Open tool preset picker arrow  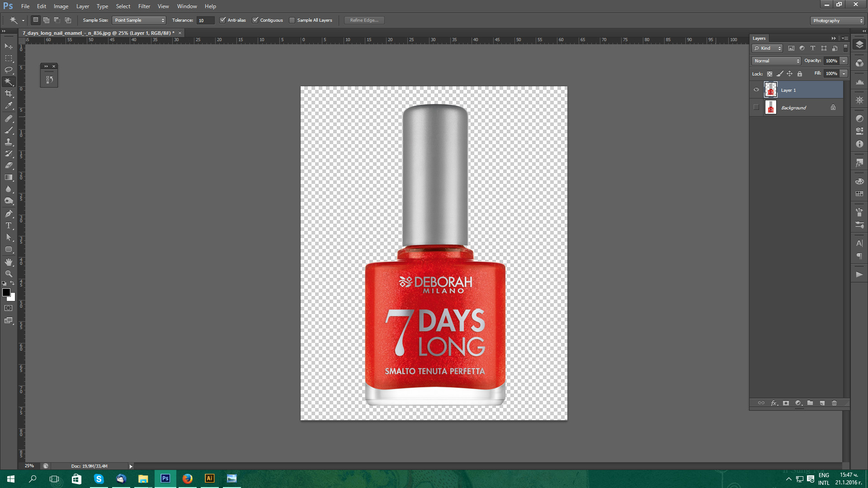23,20
